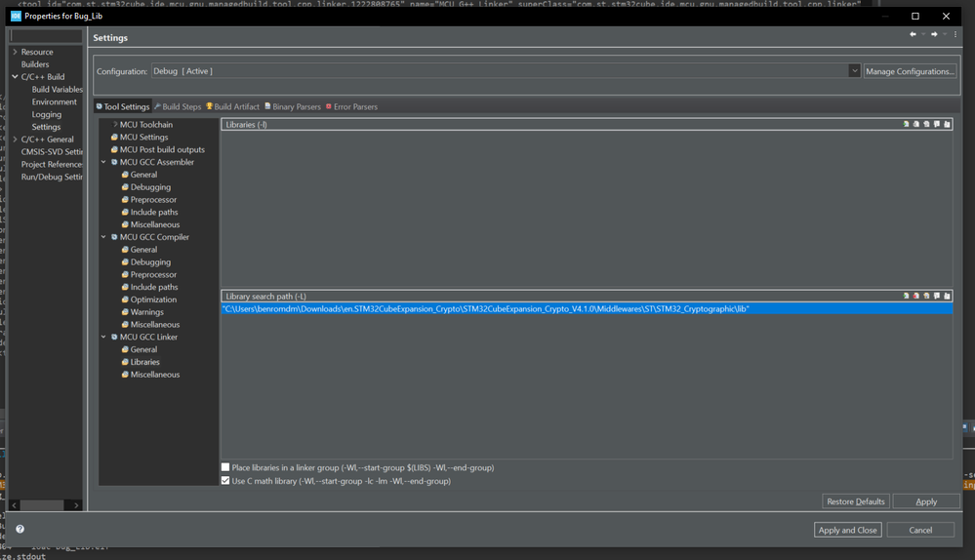Uncheck Use C math library option

[225, 480]
